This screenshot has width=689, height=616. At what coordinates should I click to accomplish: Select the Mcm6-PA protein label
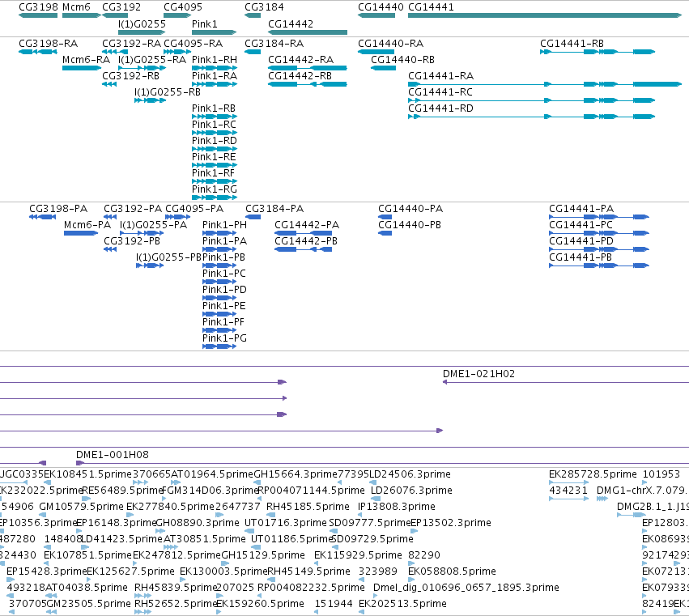87,224
